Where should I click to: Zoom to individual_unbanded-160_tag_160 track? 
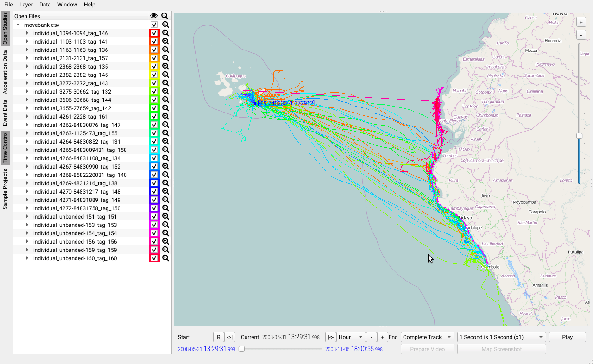click(165, 258)
